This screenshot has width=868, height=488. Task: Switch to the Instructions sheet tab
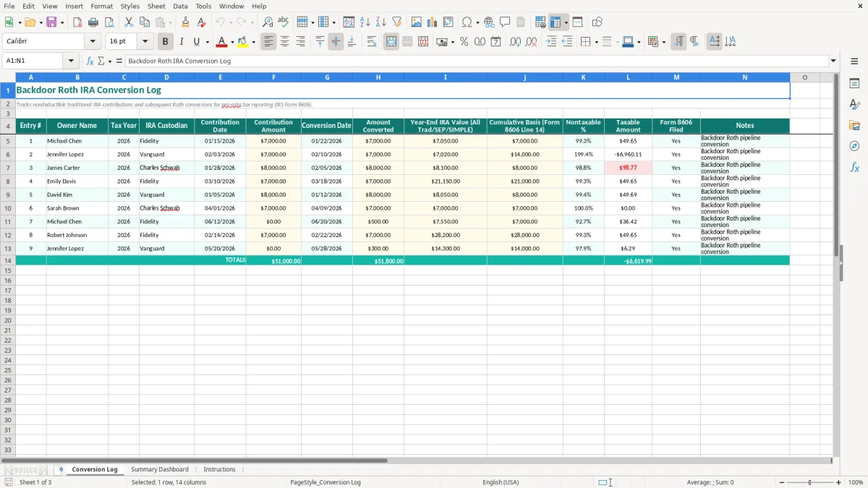pos(219,469)
